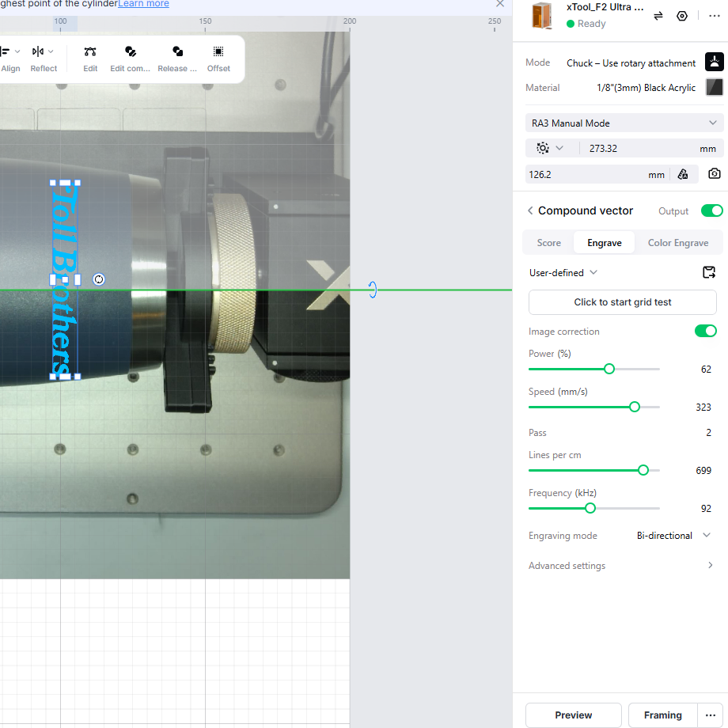This screenshot has width=728, height=728.
Task: Click the Framing button
Action: 662,715
